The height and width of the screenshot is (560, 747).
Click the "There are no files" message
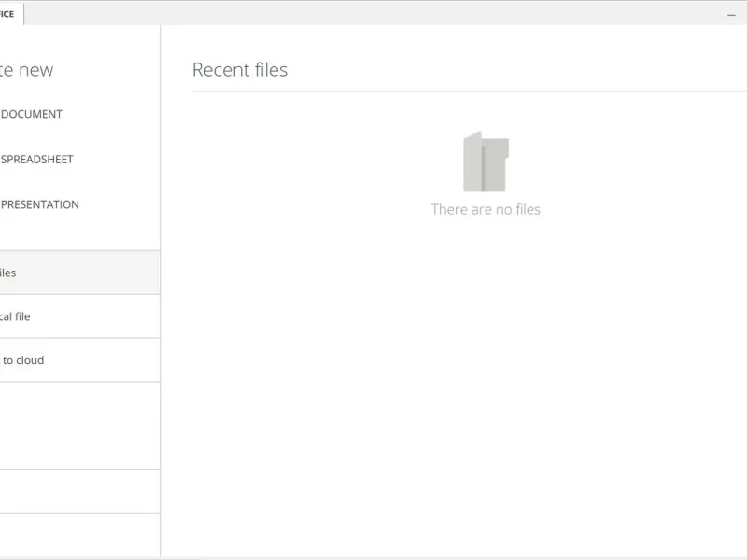[x=486, y=209]
